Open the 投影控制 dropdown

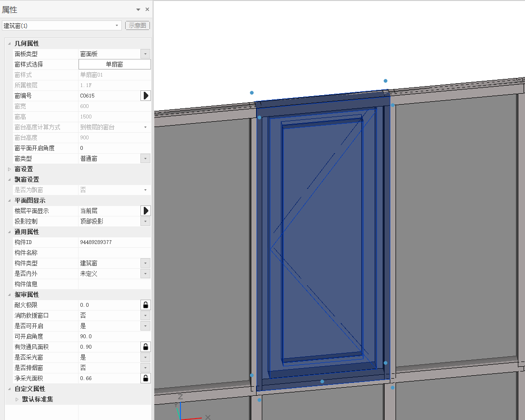[146, 221]
